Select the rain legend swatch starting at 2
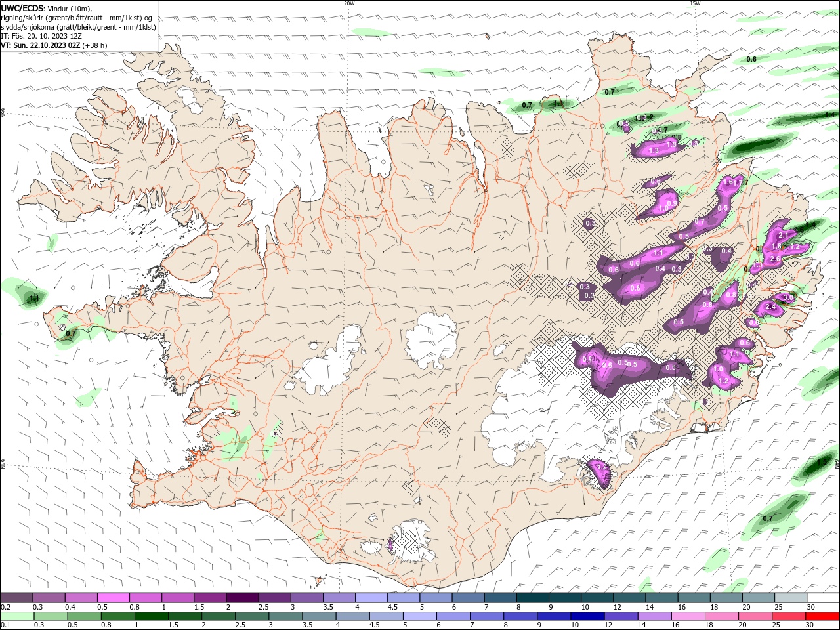 218,616
